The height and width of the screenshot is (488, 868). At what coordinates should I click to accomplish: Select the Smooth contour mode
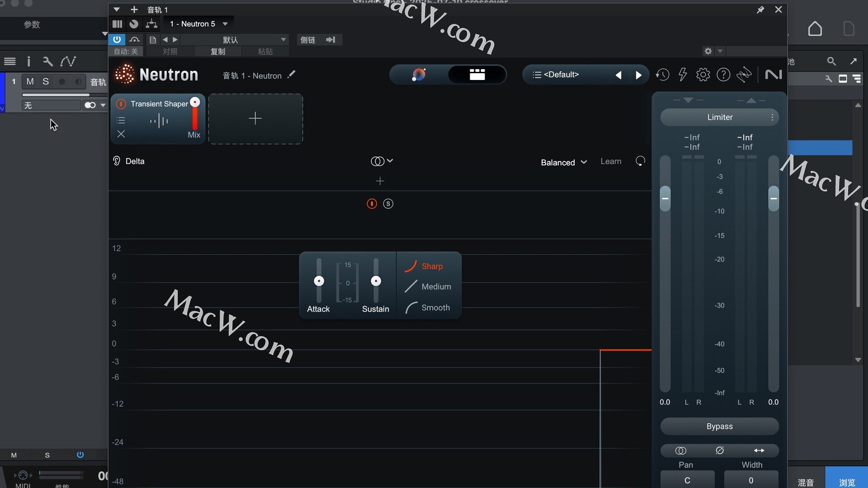(x=427, y=308)
